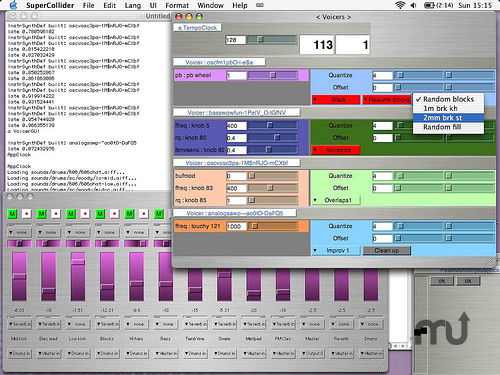Viewport: 500px width, 375px height.
Task: Open the Reverb in send menu above Snare
Action: tap(224, 324)
